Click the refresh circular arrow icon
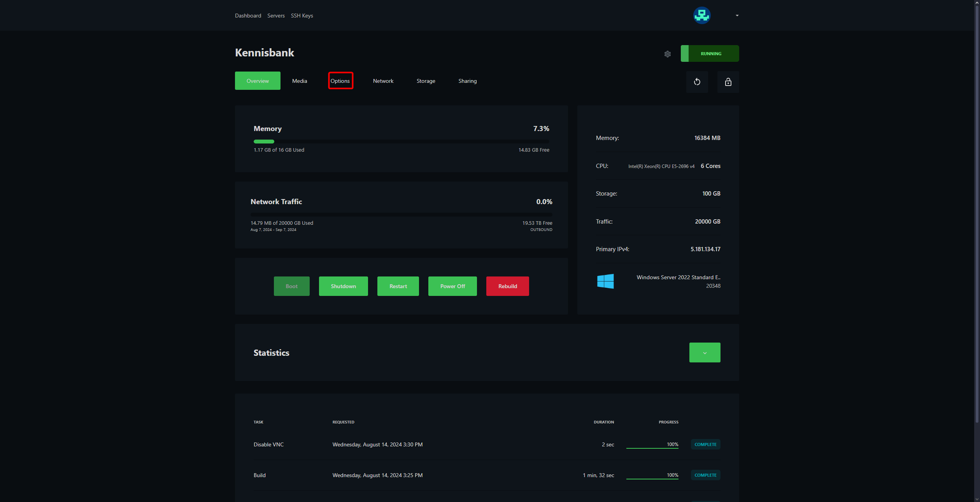This screenshot has height=502, width=980. click(x=697, y=82)
